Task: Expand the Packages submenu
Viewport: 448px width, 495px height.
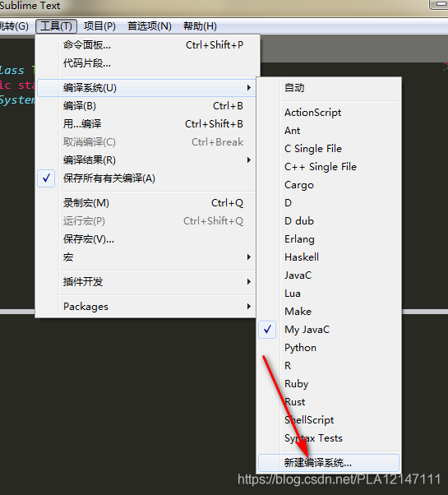Action: (146, 306)
